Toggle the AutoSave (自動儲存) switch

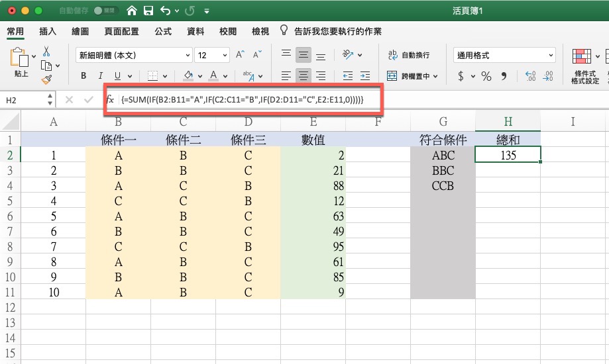tap(101, 11)
